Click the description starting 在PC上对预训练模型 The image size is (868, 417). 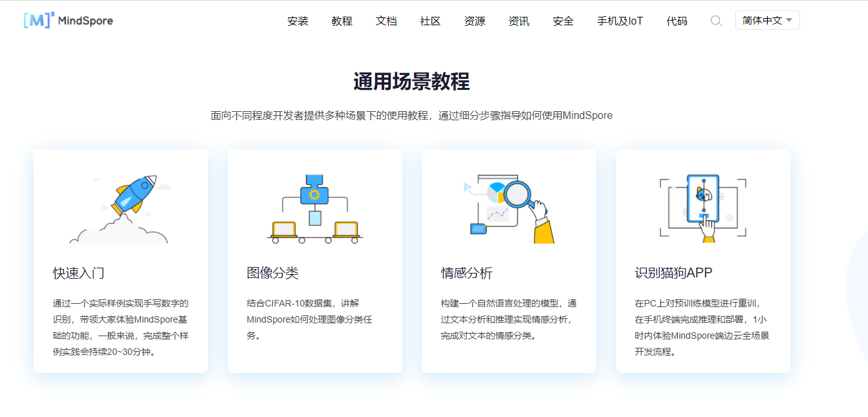702,328
